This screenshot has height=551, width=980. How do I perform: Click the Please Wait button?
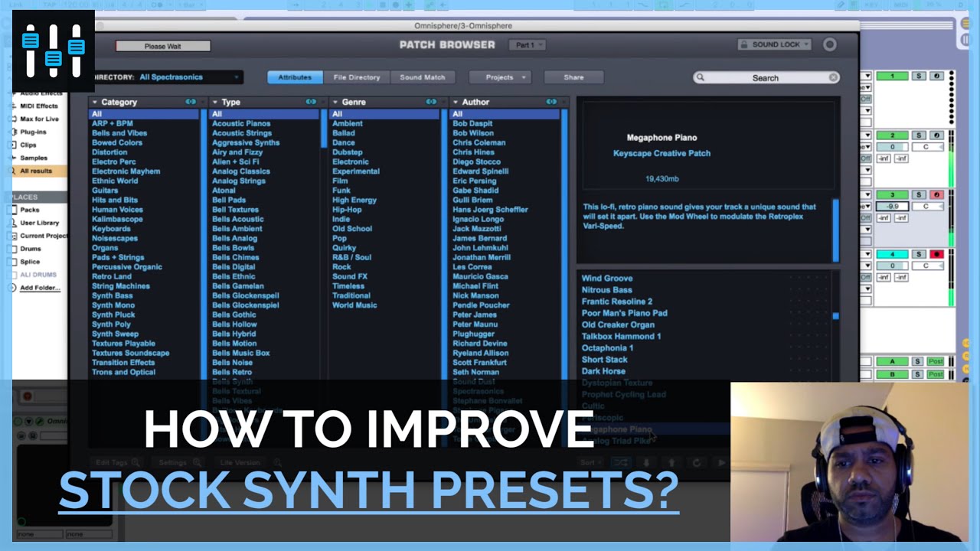point(163,46)
